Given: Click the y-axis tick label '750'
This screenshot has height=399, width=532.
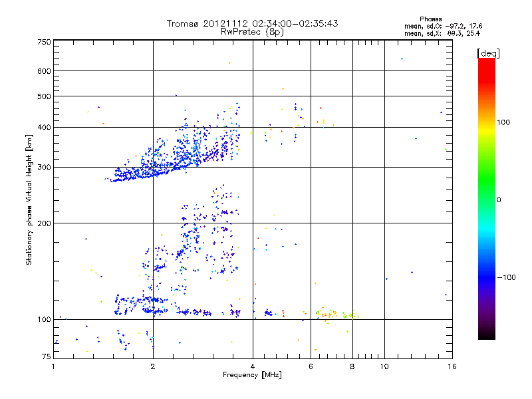Looking at the screenshot, I should tap(44, 42).
